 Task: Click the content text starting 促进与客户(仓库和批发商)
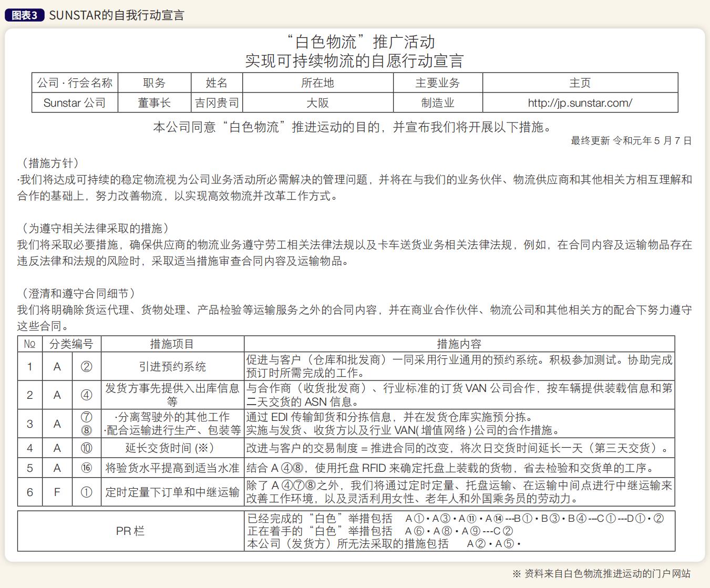coord(459,367)
